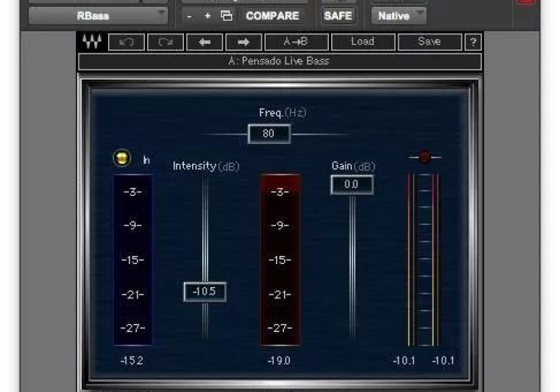Open the RBass plug-in selector dropdown
Viewport: 560px width, 392px height.
click(98, 15)
